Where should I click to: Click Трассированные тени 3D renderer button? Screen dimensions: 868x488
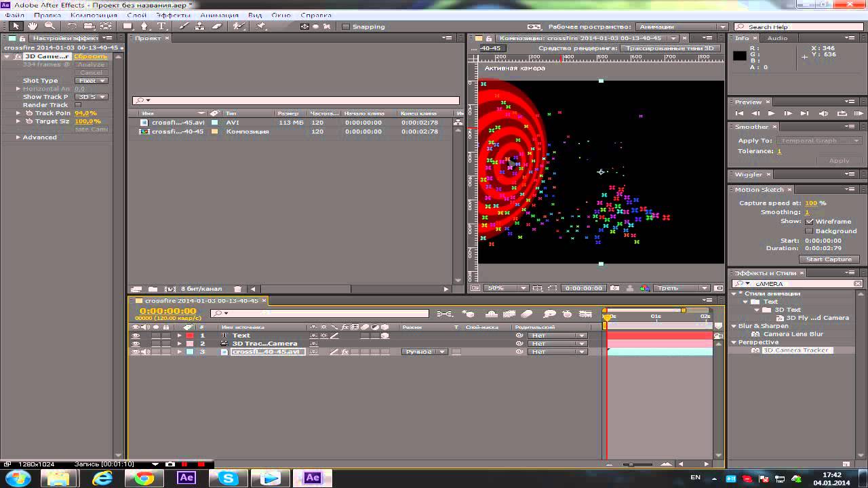point(670,48)
